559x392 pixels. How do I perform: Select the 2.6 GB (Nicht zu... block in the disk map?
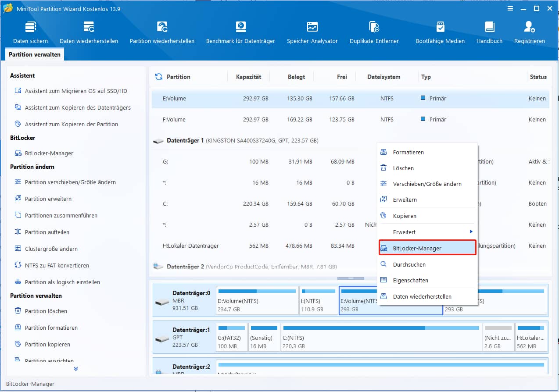(x=498, y=337)
